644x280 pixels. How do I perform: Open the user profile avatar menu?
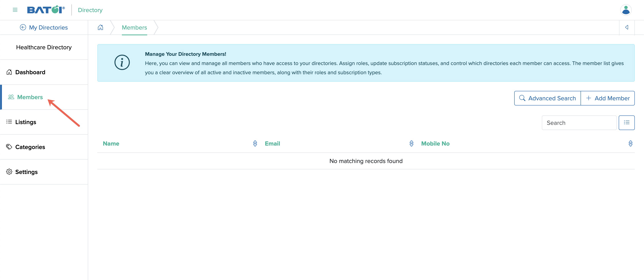(x=626, y=10)
